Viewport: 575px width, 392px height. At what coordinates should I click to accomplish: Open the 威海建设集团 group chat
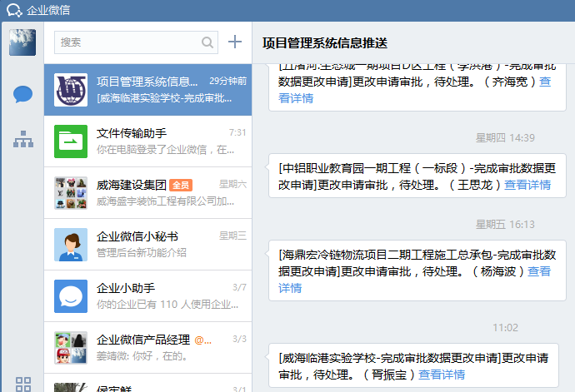click(x=147, y=193)
